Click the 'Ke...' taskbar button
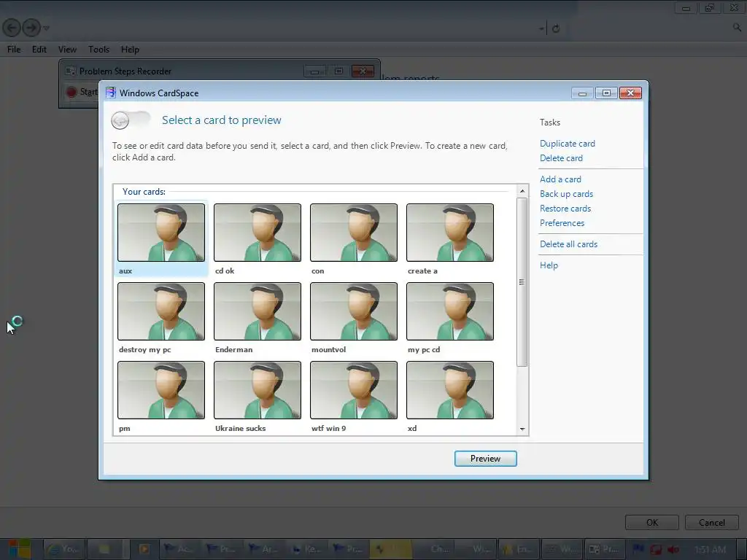The width and height of the screenshot is (747, 560). coord(306,549)
